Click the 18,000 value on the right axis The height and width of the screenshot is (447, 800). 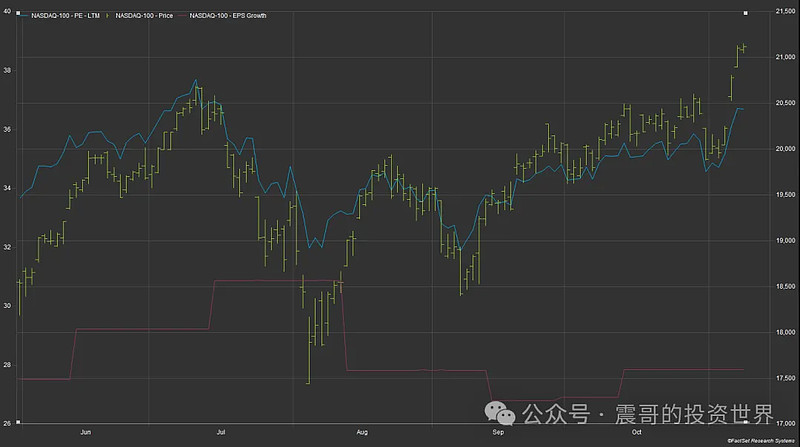point(785,332)
